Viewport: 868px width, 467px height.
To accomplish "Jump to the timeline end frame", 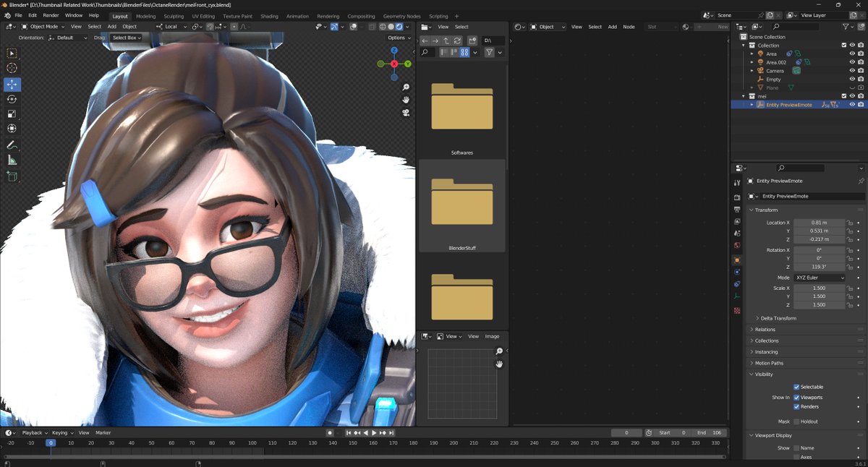I will pyautogui.click(x=391, y=433).
